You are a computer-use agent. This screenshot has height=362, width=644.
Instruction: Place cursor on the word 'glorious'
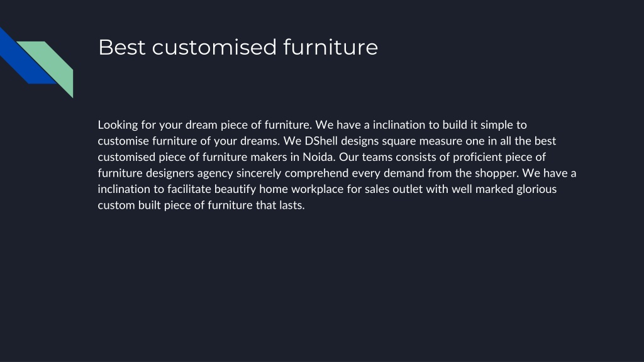click(536, 189)
